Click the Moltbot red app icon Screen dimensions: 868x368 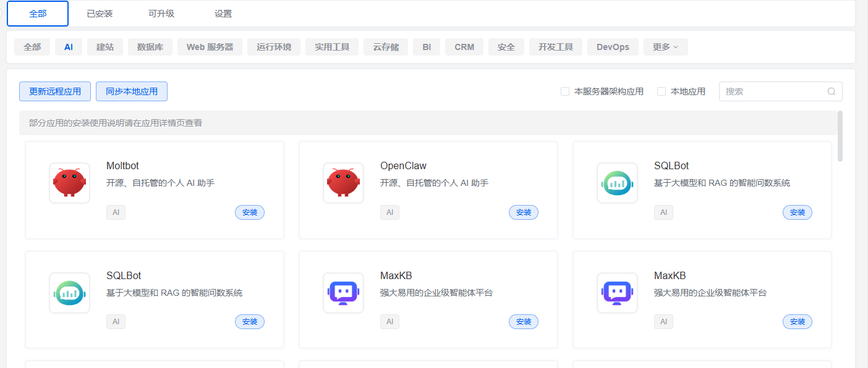(69, 183)
